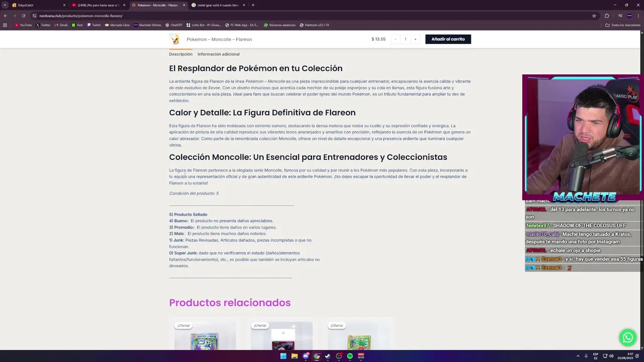Open the Información adicional tab
This screenshot has width=644, height=362.
pyautogui.click(x=218, y=54)
